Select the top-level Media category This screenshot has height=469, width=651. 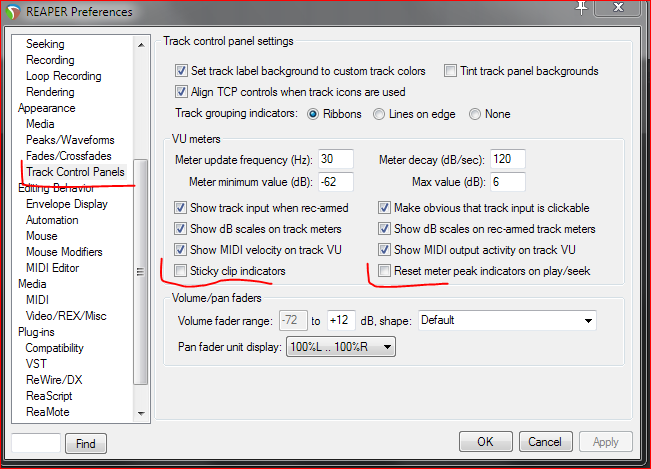(x=32, y=284)
